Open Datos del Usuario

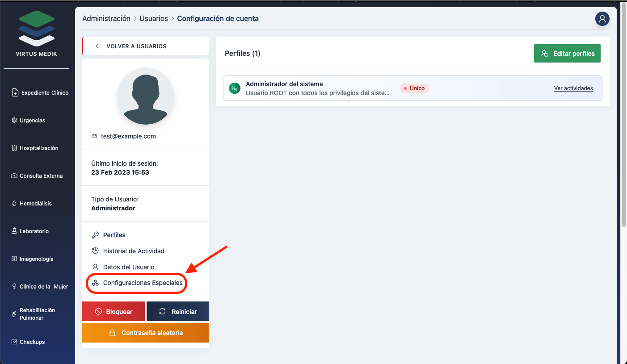[128, 267]
